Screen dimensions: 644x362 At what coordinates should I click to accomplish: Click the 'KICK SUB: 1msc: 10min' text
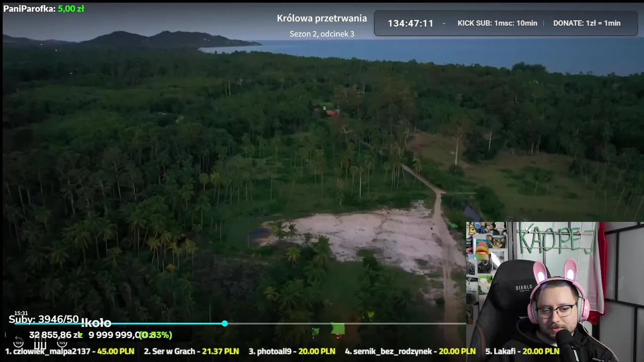pyautogui.click(x=497, y=23)
